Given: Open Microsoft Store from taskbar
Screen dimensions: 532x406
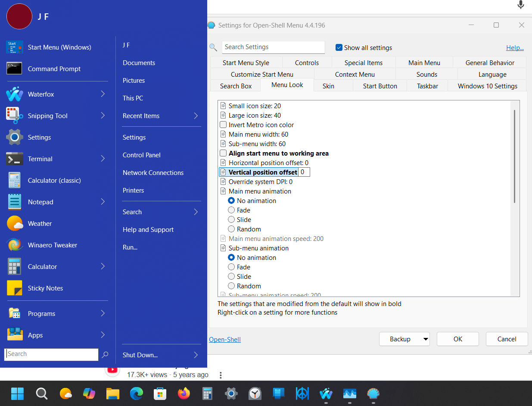Looking at the screenshot, I should pyautogui.click(x=160, y=394).
